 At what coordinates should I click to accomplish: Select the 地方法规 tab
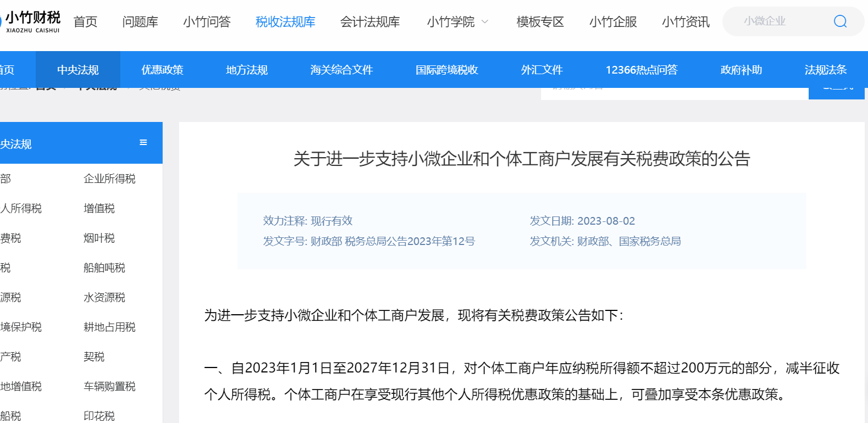pos(247,70)
